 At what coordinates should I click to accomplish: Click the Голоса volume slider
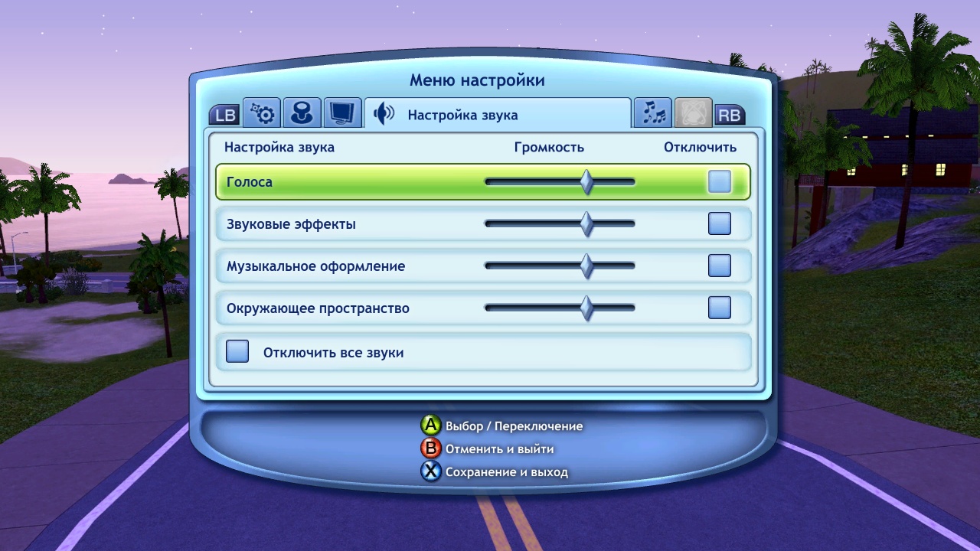click(560, 182)
